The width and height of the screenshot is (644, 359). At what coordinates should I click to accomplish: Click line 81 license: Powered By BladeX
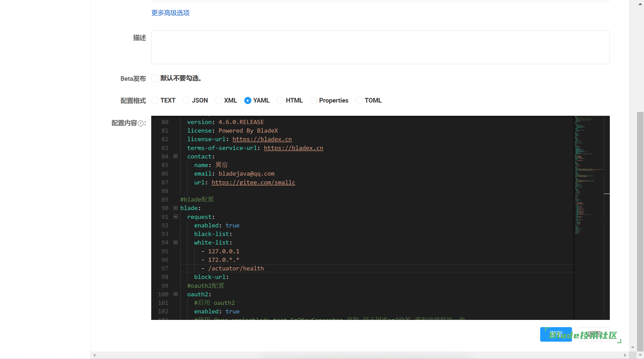(x=233, y=131)
